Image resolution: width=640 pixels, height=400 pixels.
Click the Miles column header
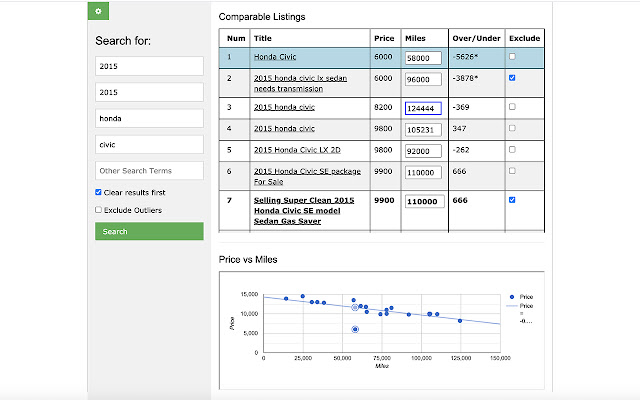pos(415,37)
